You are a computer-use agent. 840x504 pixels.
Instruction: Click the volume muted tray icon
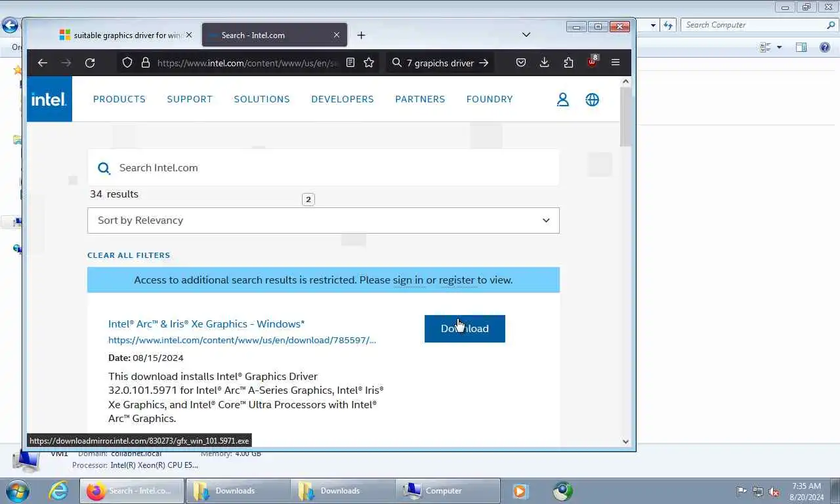coord(774,491)
